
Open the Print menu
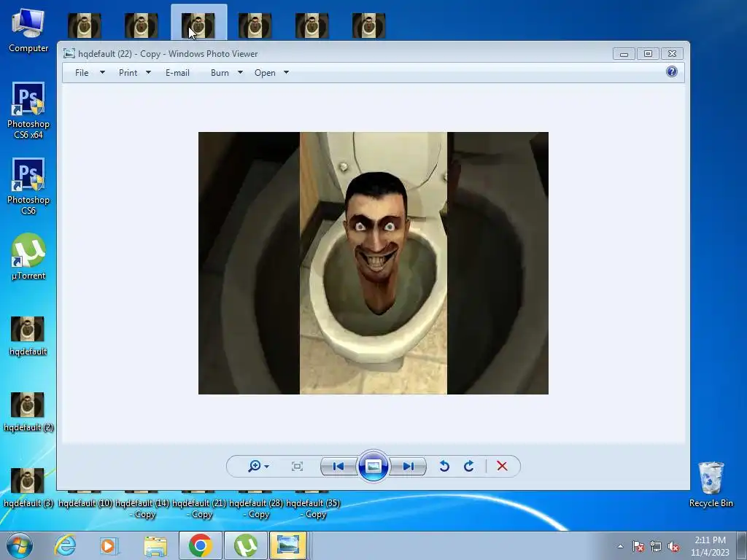click(128, 73)
